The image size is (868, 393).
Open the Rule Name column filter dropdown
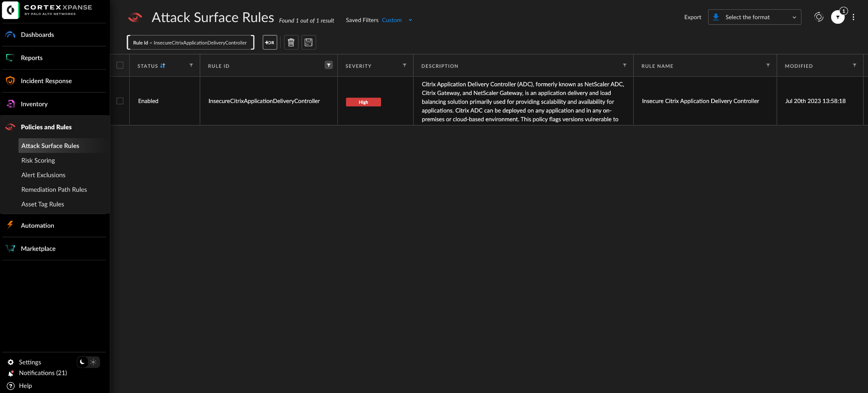point(768,65)
